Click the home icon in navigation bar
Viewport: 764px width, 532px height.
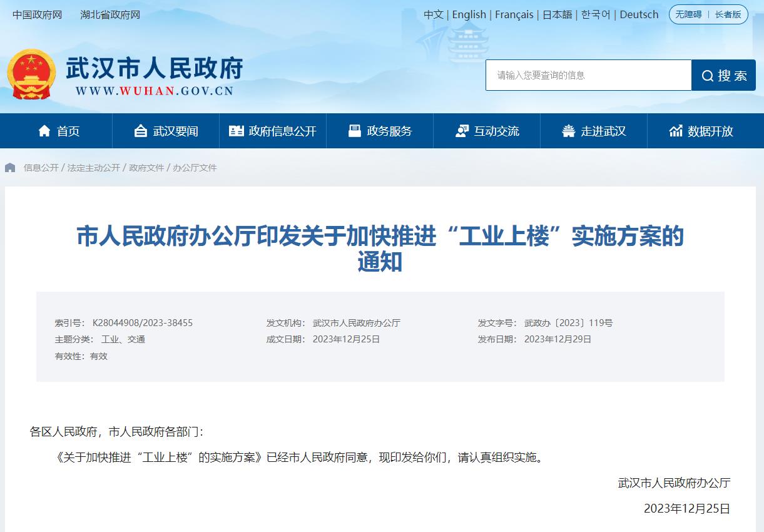pos(44,131)
